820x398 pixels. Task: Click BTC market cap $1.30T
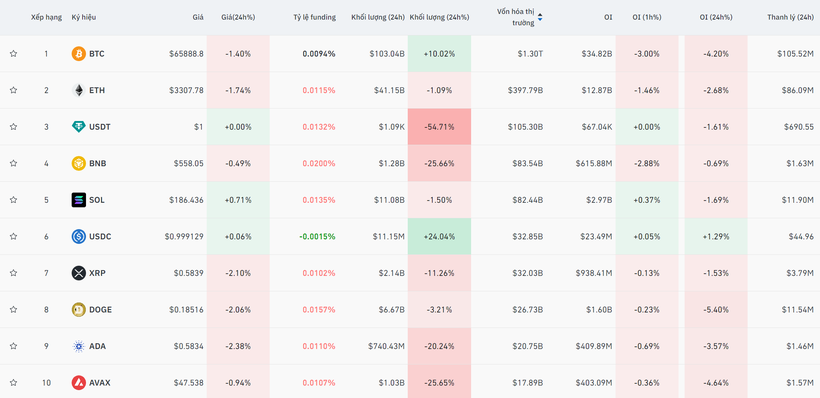click(x=530, y=53)
